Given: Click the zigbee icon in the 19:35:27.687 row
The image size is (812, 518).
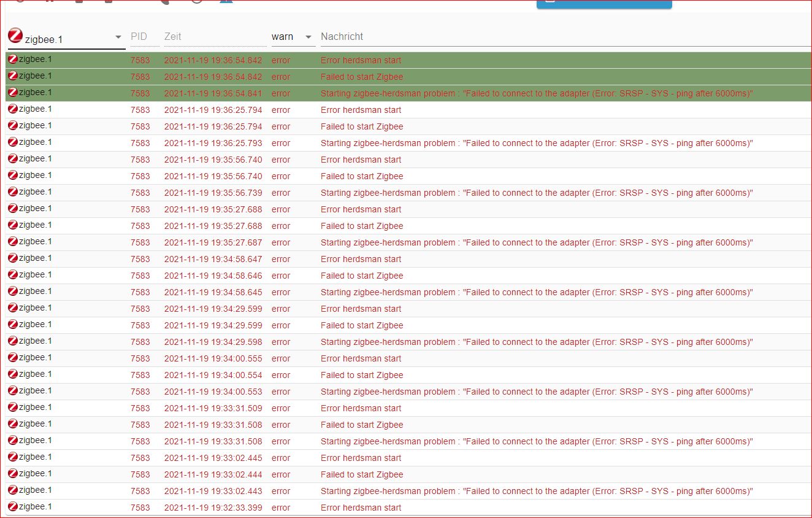Looking at the screenshot, I should pyautogui.click(x=13, y=241).
